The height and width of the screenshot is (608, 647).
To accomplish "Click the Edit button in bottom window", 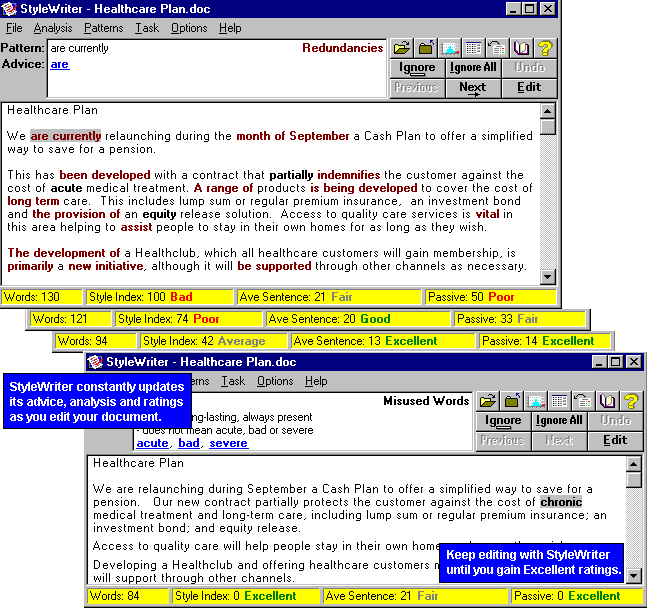I will (615, 440).
